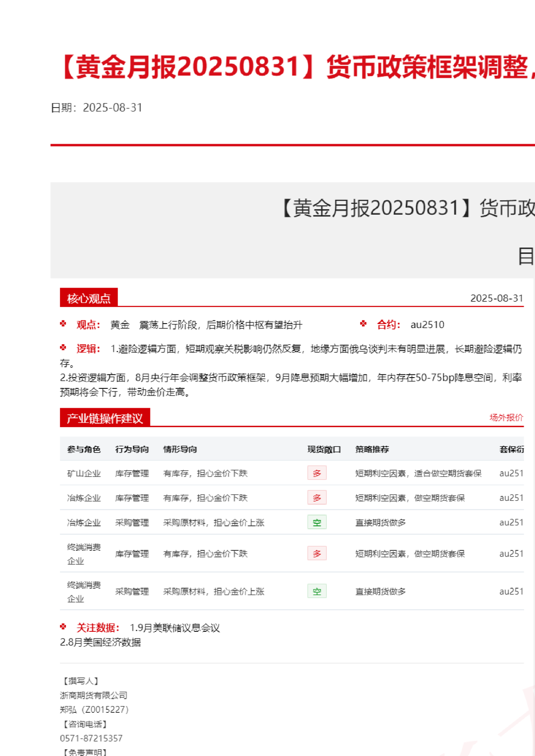Click the contract code au2510

[427, 324]
